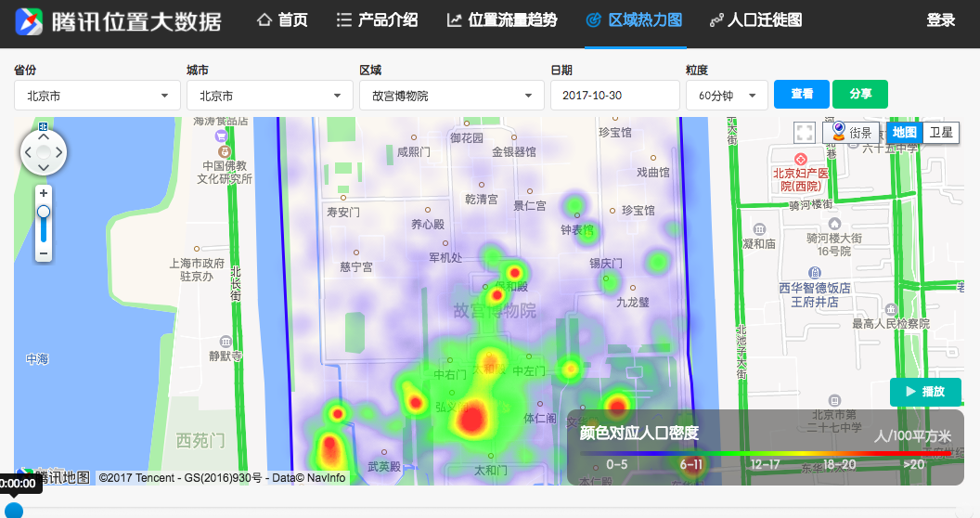Expand the 粒度 dropdown showing 60分钟

pos(727,96)
